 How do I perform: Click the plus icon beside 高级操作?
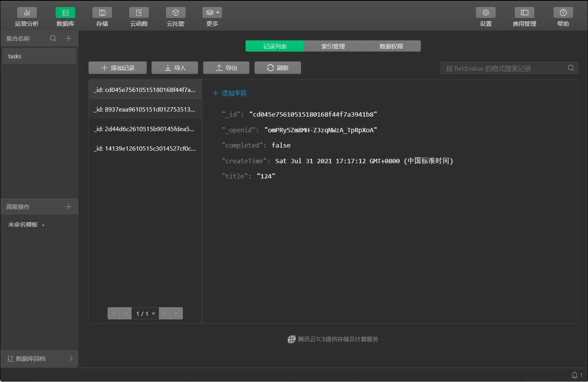coord(69,207)
